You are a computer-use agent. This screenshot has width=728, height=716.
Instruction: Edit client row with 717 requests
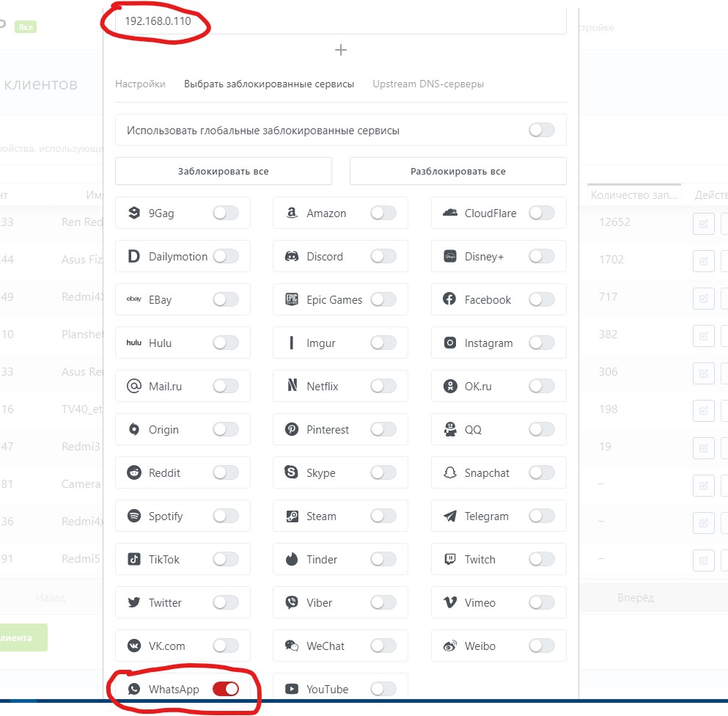(703, 299)
